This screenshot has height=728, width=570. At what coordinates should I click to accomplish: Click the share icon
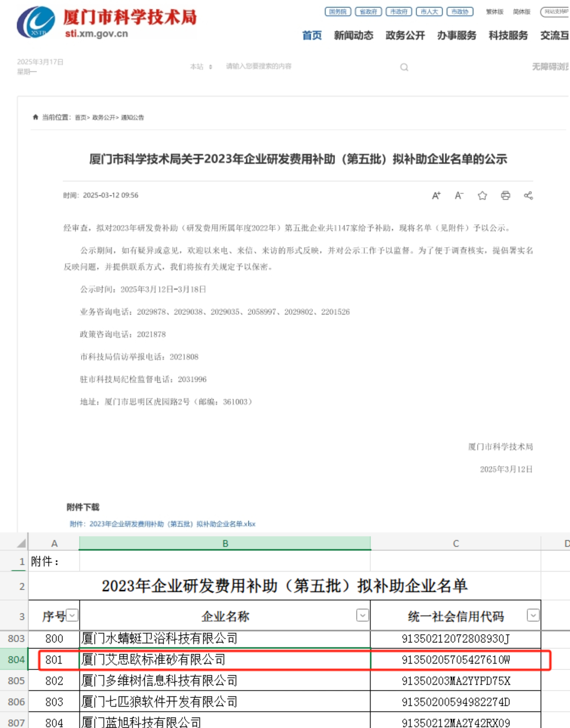(x=528, y=195)
